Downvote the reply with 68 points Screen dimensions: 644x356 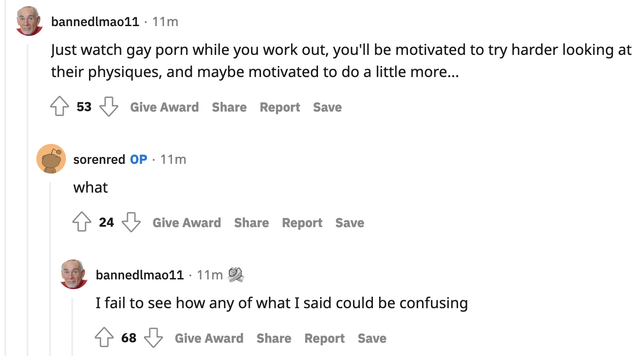[153, 338]
